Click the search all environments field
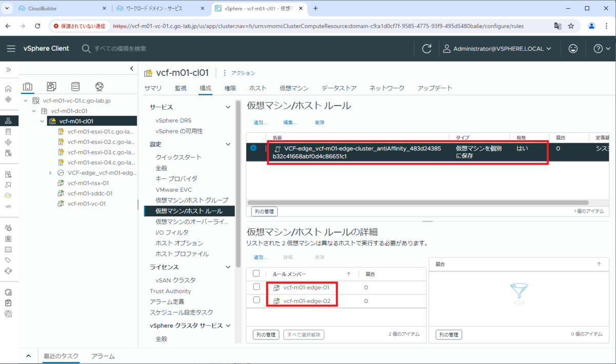 tap(120, 49)
